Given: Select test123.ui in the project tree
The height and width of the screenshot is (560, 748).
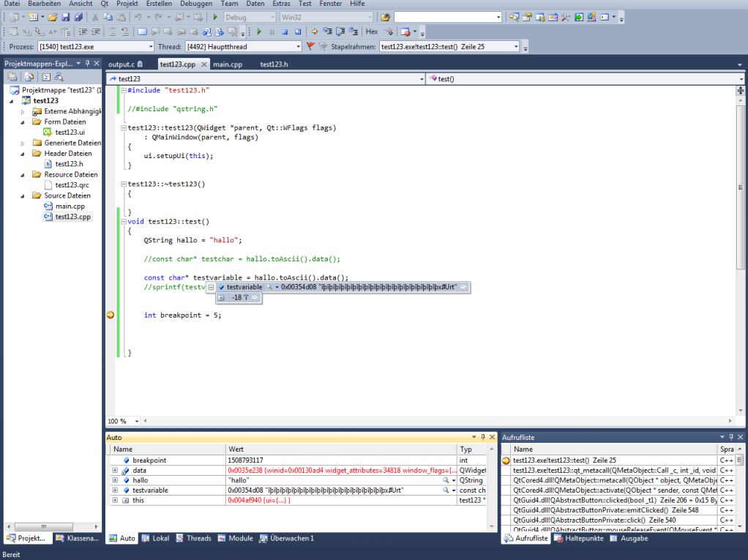Looking at the screenshot, I should coord(70,132).
